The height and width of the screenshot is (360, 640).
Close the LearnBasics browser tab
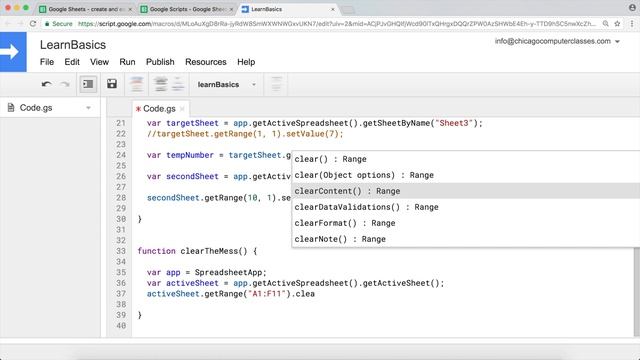332,9
